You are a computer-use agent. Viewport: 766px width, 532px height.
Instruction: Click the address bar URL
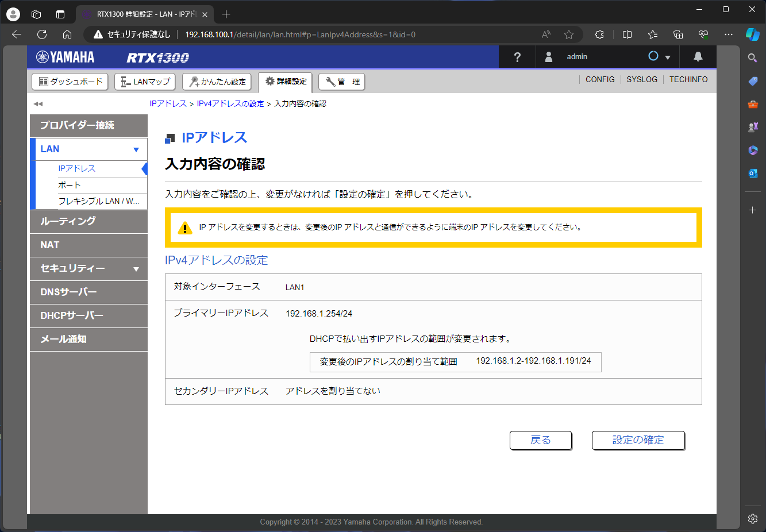[300, 34]
